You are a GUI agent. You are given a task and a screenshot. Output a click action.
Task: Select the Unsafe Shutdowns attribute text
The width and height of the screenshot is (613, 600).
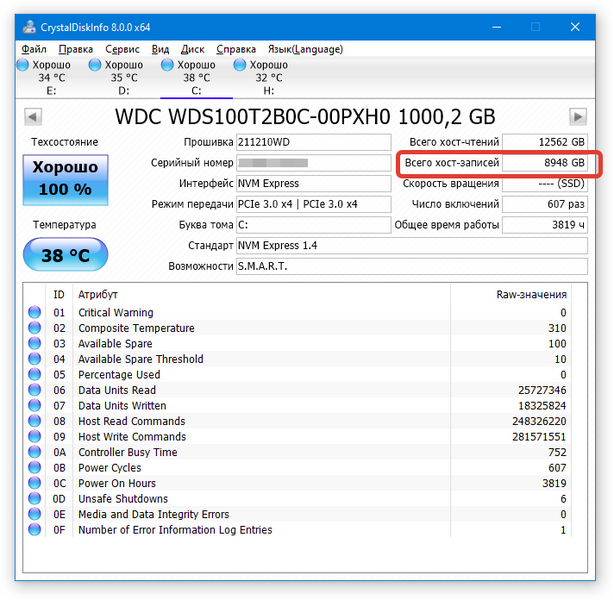click(x=123, y=499)
